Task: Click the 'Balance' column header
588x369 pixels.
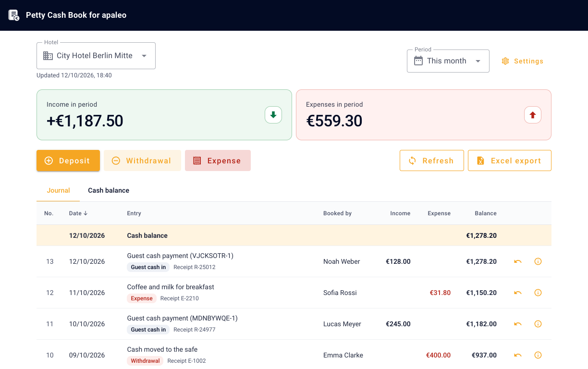Action: (x=486, y=213)
